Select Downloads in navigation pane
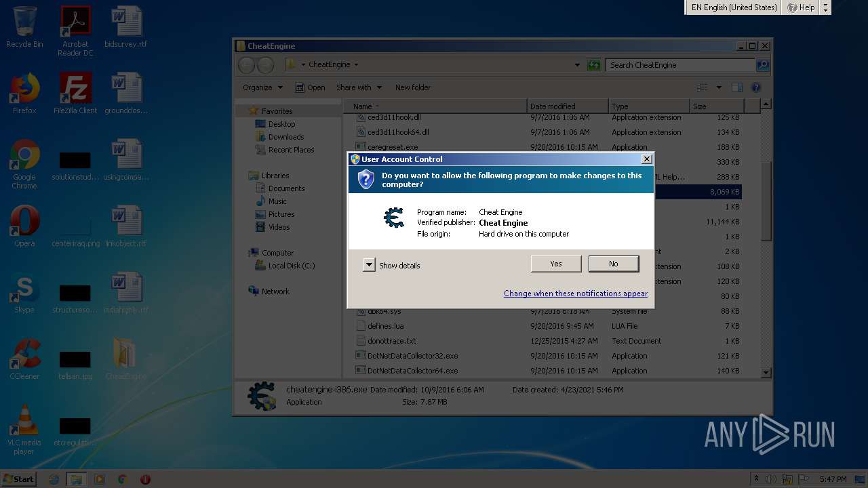This screenshot has height=488, width=868. (x=279, y=137)
